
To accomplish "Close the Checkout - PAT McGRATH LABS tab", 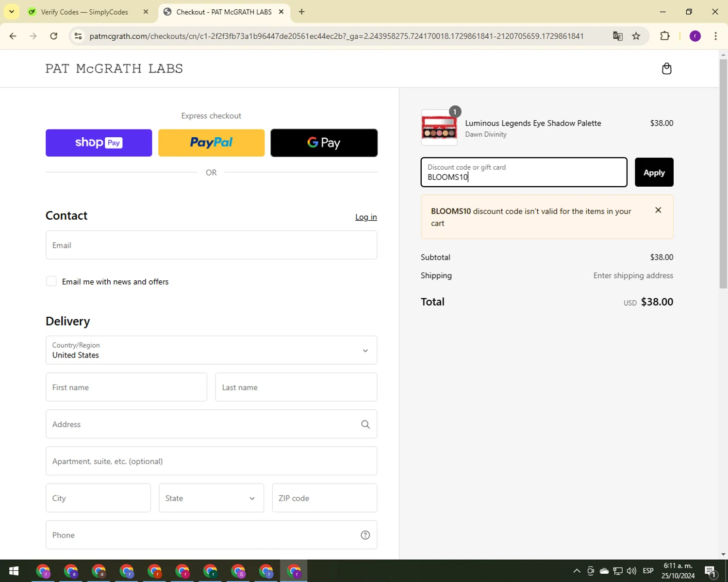I will click(281, 12).
